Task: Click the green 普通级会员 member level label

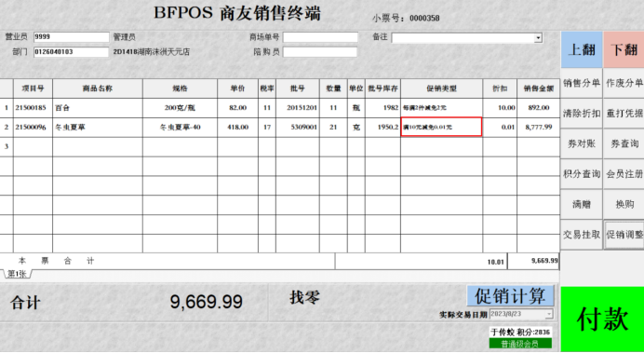Action: (x=520, y=344)
